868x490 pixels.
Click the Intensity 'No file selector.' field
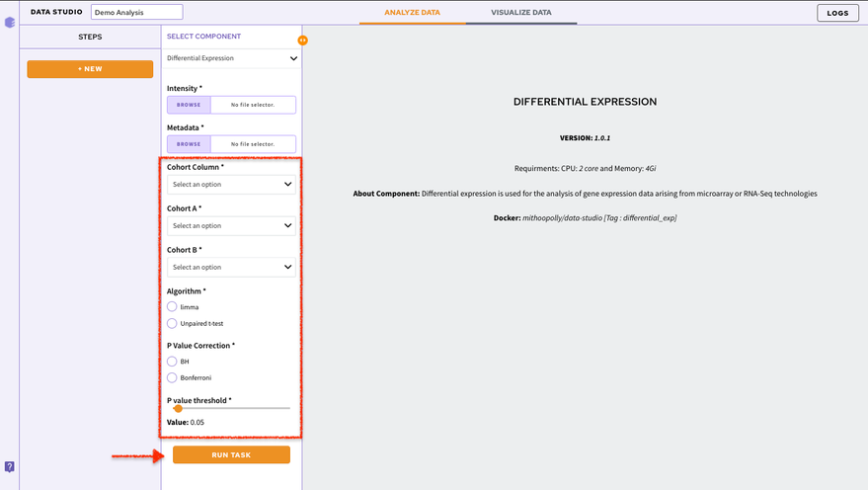(253, 105)
